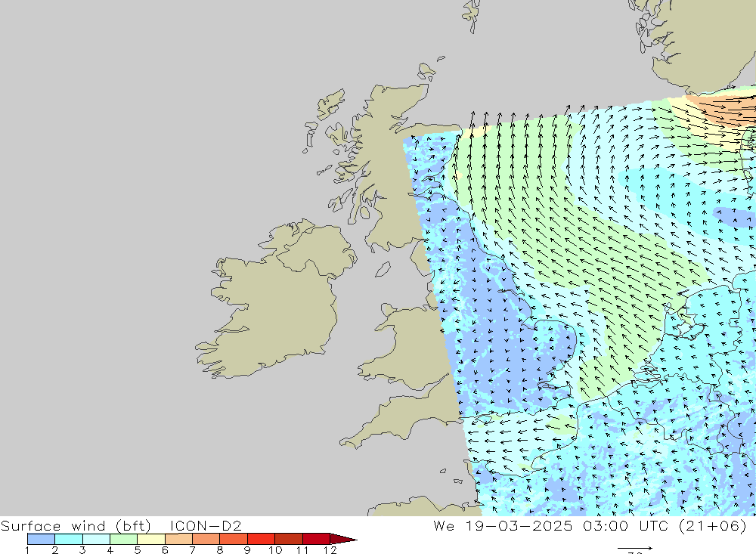Click the Beaufort 10 dark red swatch
Viewport: 756px width, 554px height.
pyautogui.click(x=288, y=539)
